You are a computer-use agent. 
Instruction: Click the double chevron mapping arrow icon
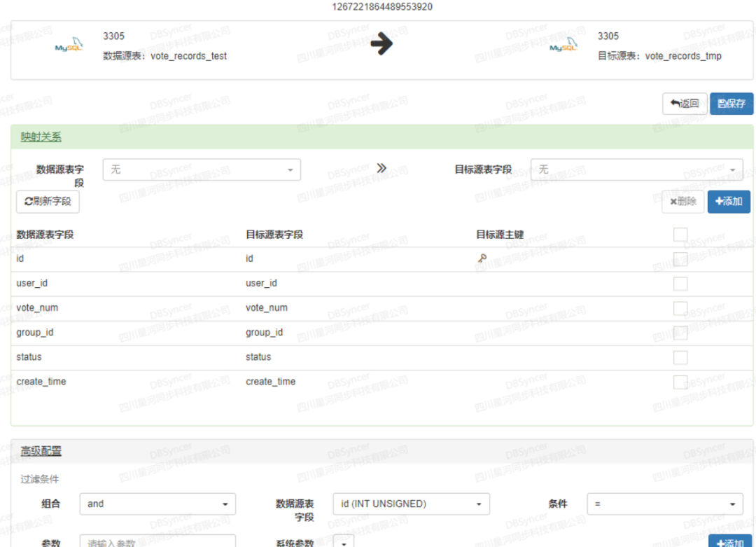(381, 168)
